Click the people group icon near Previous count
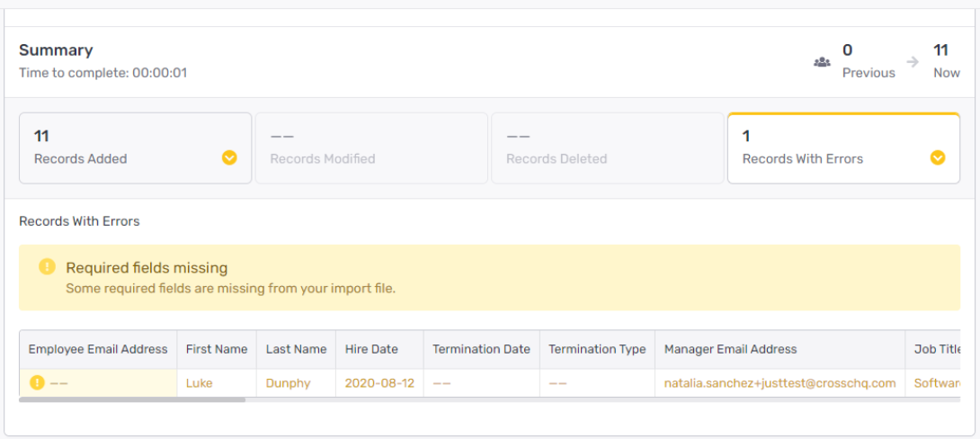This screenshot has width=980, height=439. [x=821, y=62]
